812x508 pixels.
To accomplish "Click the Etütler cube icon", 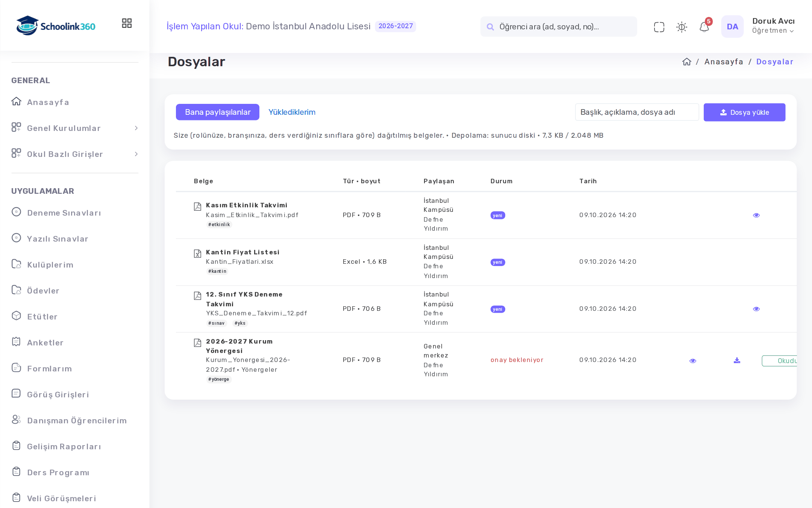I will [x=16, y=316].
